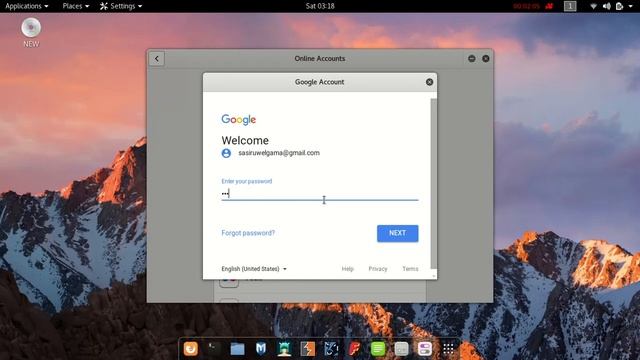Expand the system menu arrow in top bar
Viewport: 640px width, 360px height.
[630, 6]
